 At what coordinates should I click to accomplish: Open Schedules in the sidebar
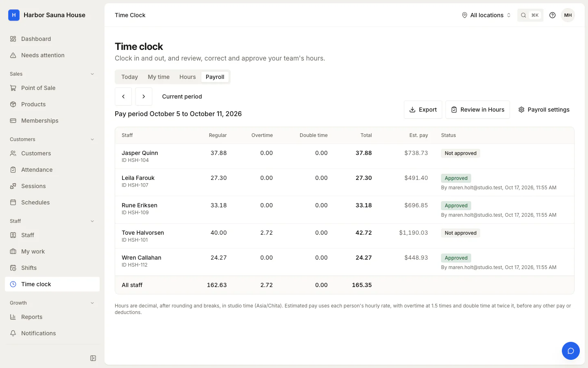[52, 202]
